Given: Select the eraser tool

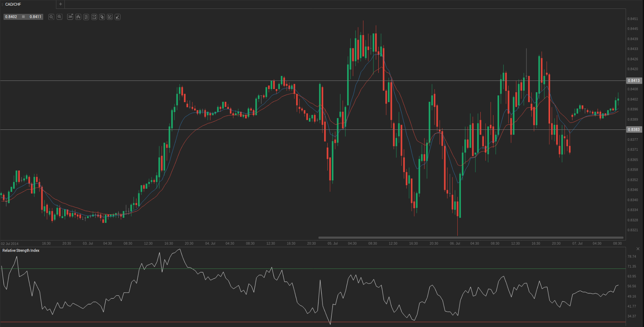Looking at the screenshot, I should click(x=118, y=17).
